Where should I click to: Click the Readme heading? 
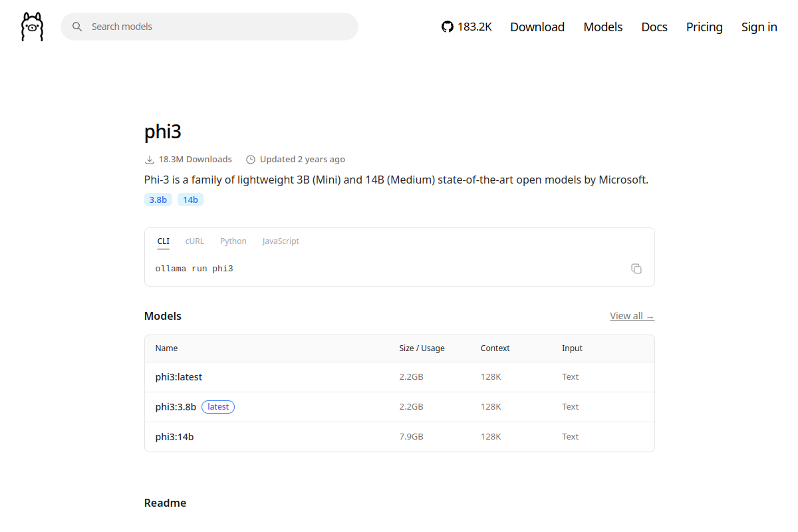pyautogui.click(x=165, y=503)
